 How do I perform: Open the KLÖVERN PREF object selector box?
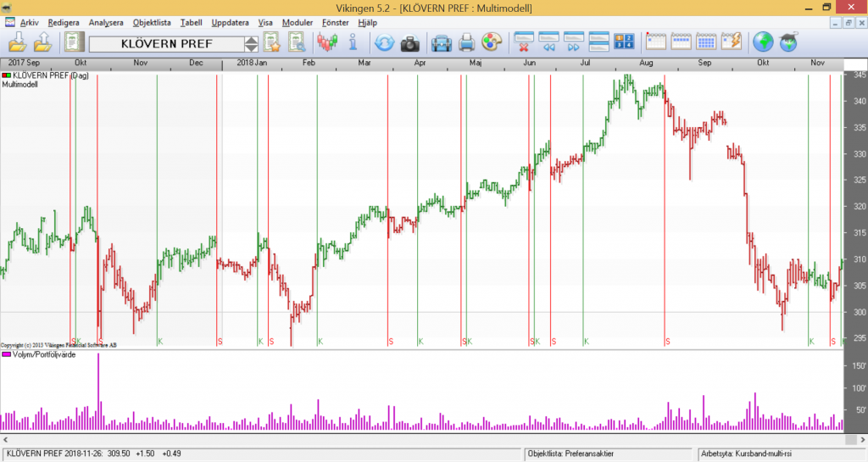point(166,43)
